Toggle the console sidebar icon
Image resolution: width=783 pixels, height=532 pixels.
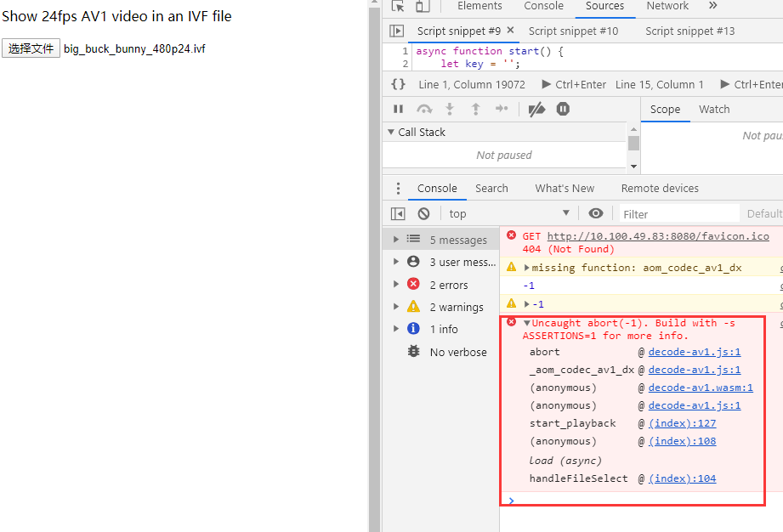(398, 213)
